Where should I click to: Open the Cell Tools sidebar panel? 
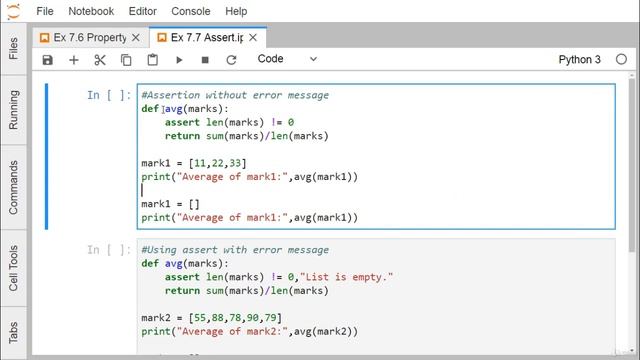coord(13,268)
